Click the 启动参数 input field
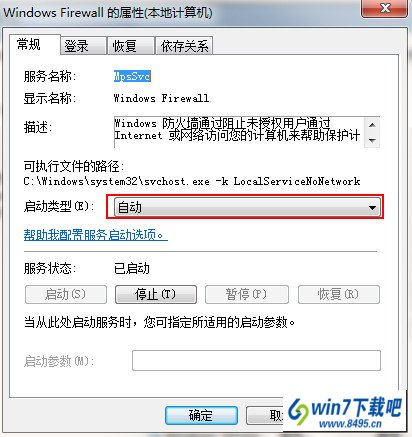 pos(256,360)
